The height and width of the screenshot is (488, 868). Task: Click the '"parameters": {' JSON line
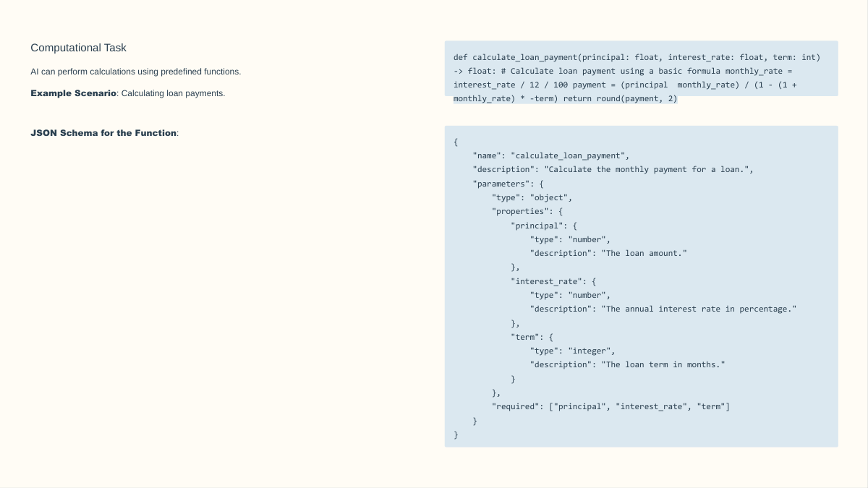(x=508, y=184)
